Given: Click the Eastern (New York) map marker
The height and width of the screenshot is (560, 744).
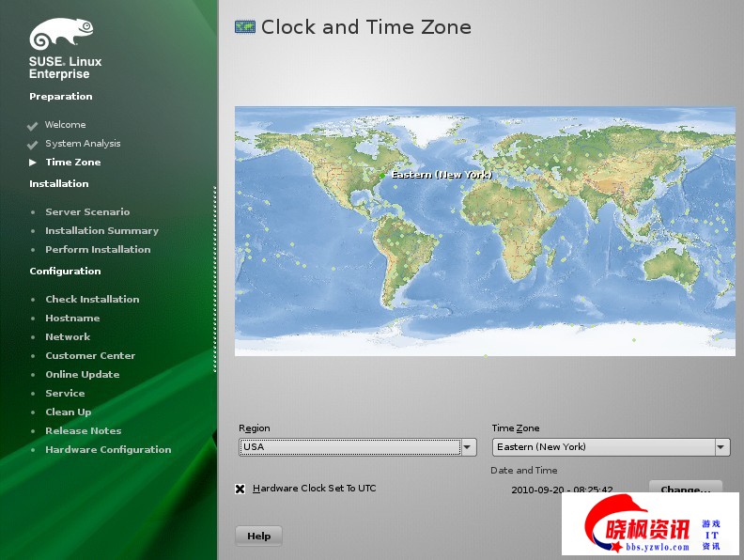Looking at the screenshot, I should 383,175.
